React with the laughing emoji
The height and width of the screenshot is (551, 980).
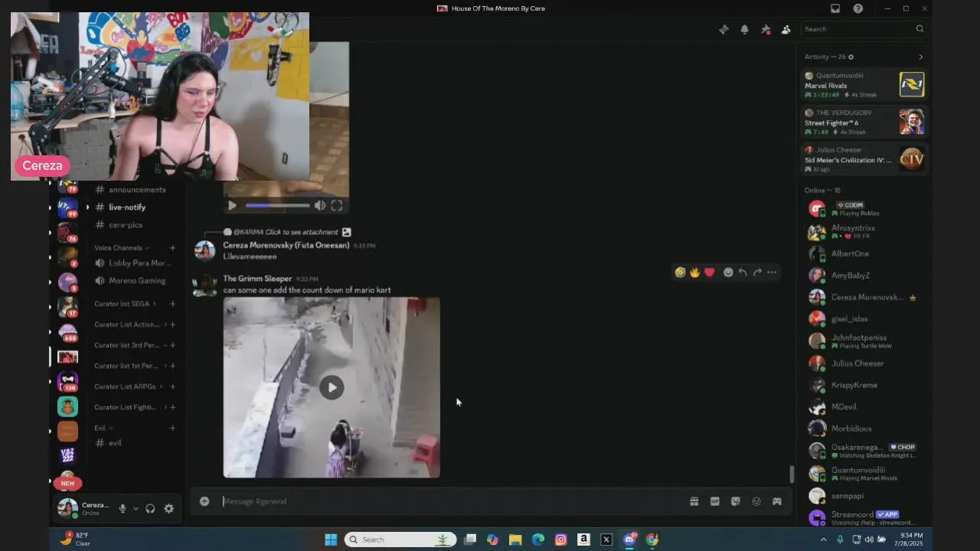[680, 272]
